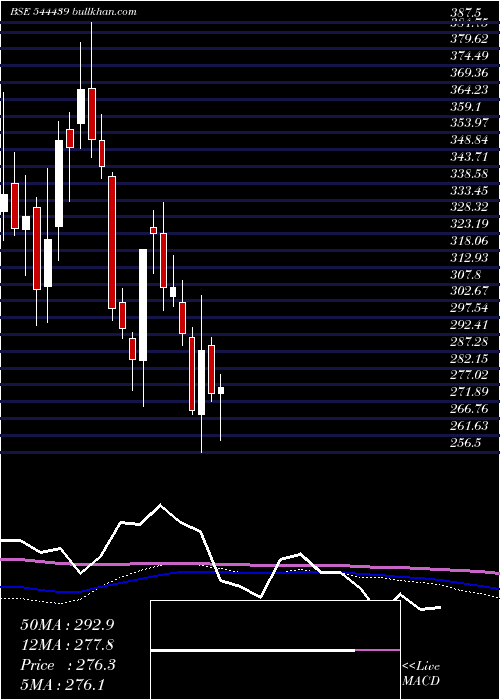Click the 261.63 price axis label
The width and height of the screenshot is (500, 700).
[x=469, y=426]
